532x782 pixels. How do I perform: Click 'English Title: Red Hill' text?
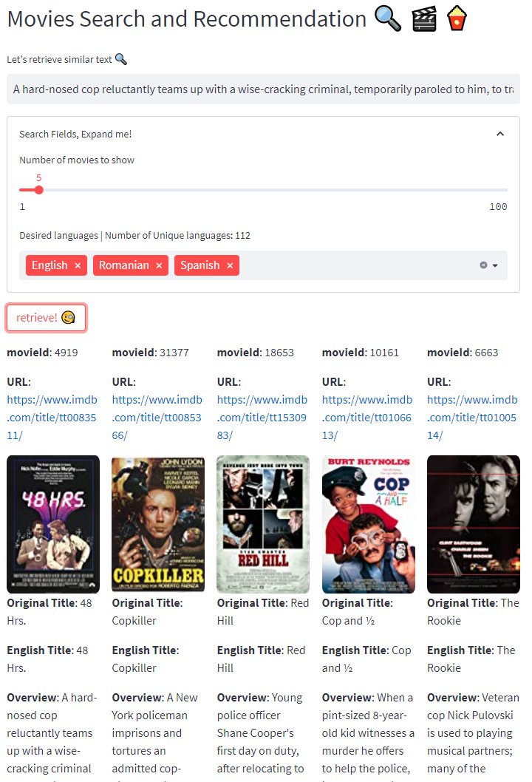262,659
